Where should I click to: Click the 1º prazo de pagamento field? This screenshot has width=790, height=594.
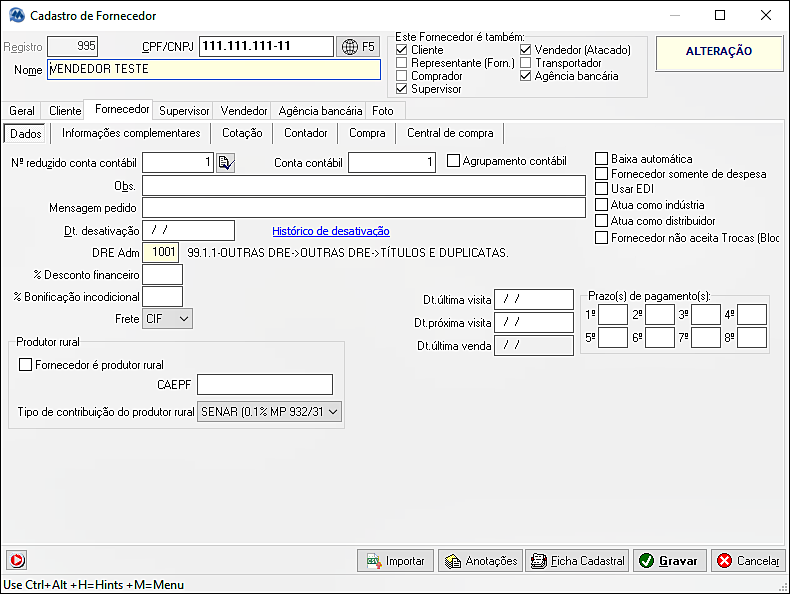click(x=613, y=314)
